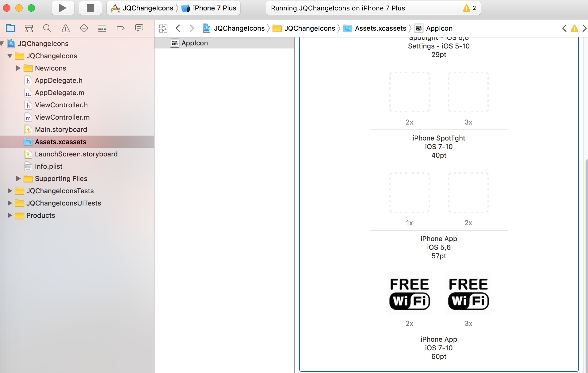
Task: Click the jump bar yellow warning icon
Action: coord(575,28)
